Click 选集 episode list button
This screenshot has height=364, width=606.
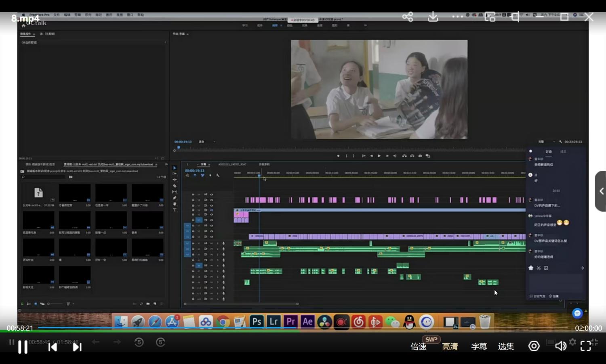[506, 346]
